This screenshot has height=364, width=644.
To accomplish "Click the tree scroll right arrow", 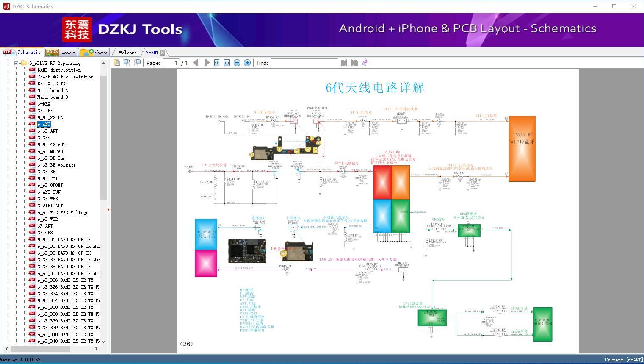I will [x=97, y=349].
